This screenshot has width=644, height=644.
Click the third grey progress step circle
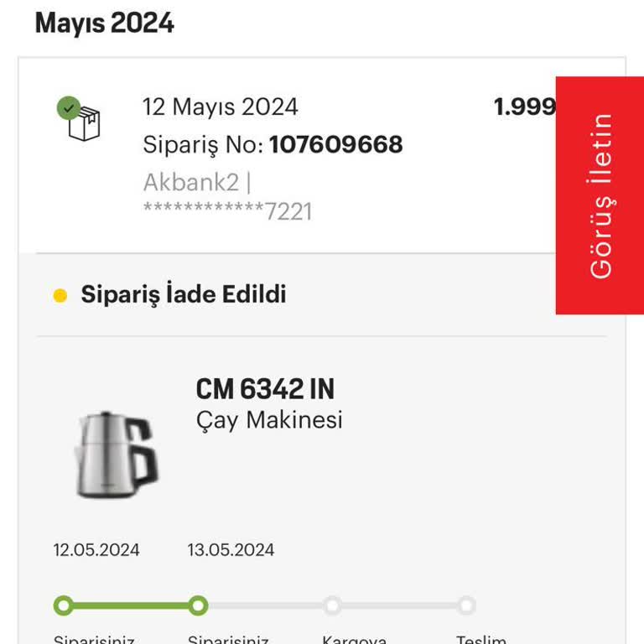tap(333, 605)
